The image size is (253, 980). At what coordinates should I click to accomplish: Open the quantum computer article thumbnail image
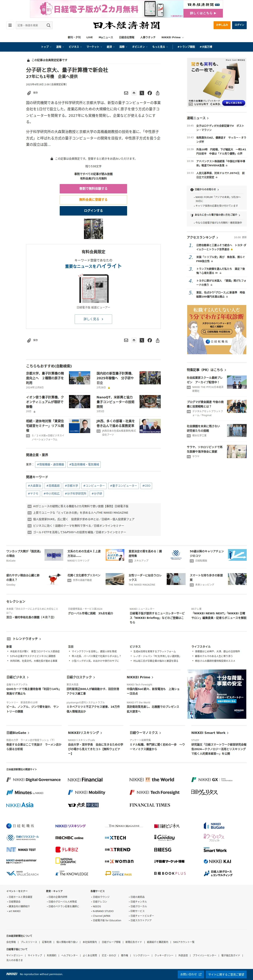pyautogui.click(x=93, y=229)
